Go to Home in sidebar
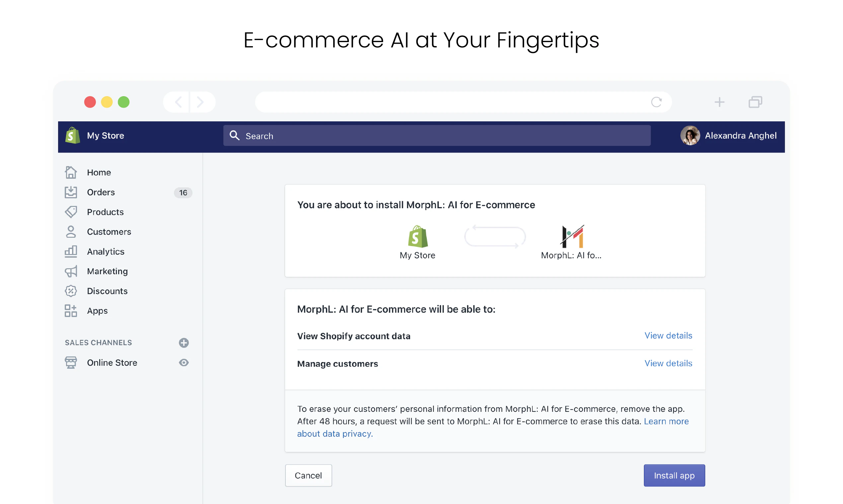Viewport: 843px width, 504px height. click(99, 172)
